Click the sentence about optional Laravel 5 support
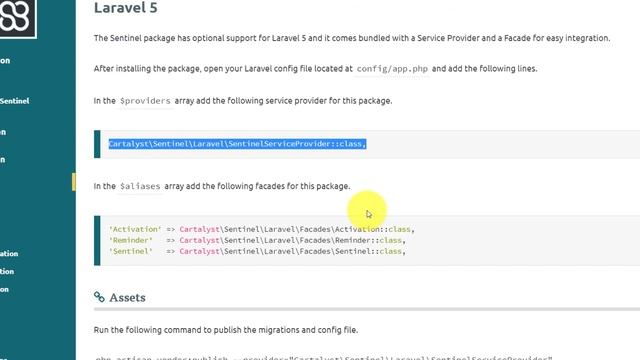 (x=352, y=38)
